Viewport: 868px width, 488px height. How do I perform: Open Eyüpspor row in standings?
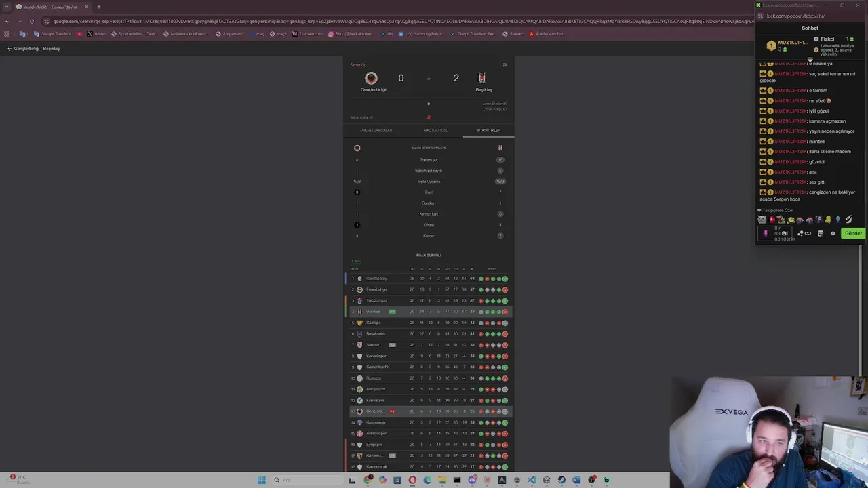click(429, 445)
